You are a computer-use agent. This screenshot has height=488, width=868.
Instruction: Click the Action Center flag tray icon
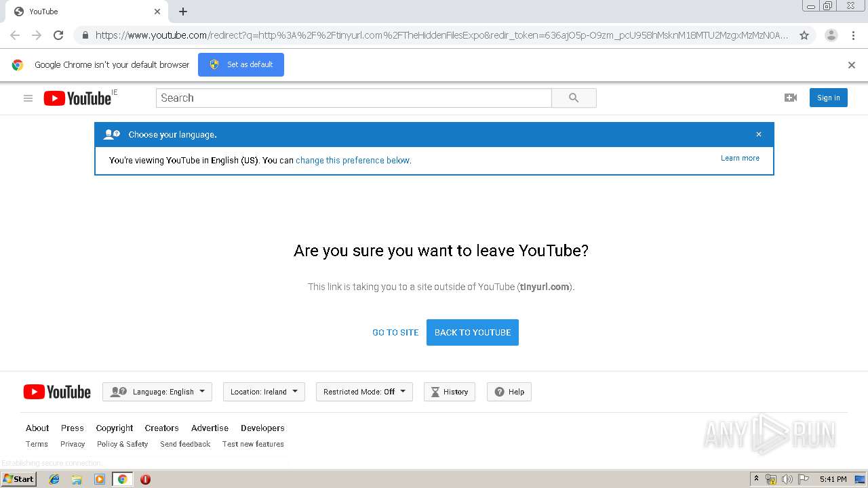pos(804,479)
